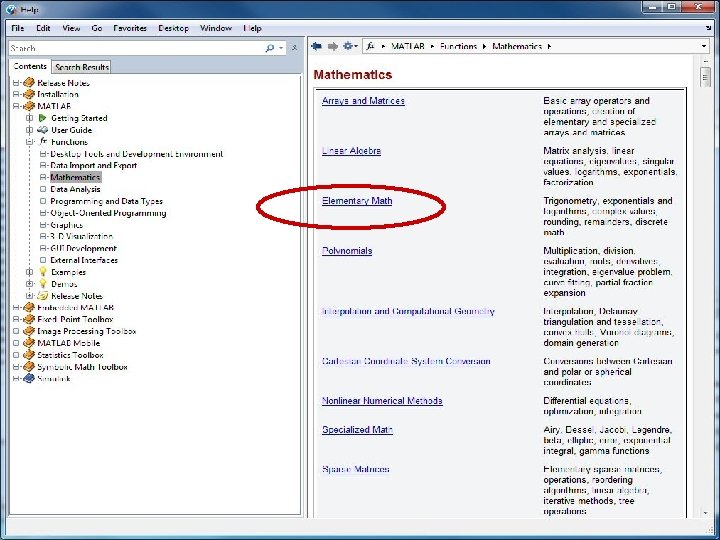Click the Examples lightbulb icon
The height and width of the screenshot is (540, 720).
(43, 272)
